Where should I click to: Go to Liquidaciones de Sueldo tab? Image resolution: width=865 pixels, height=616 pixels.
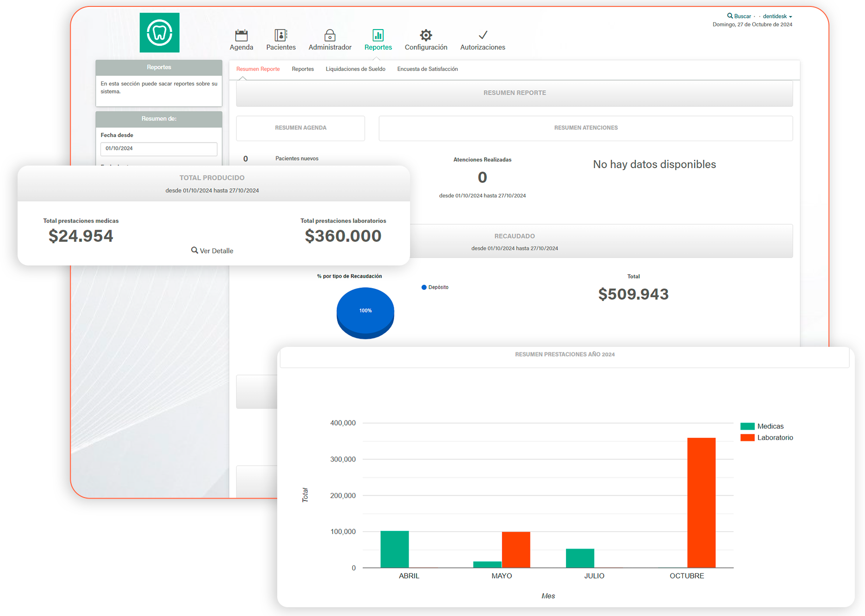click(355, 69)
